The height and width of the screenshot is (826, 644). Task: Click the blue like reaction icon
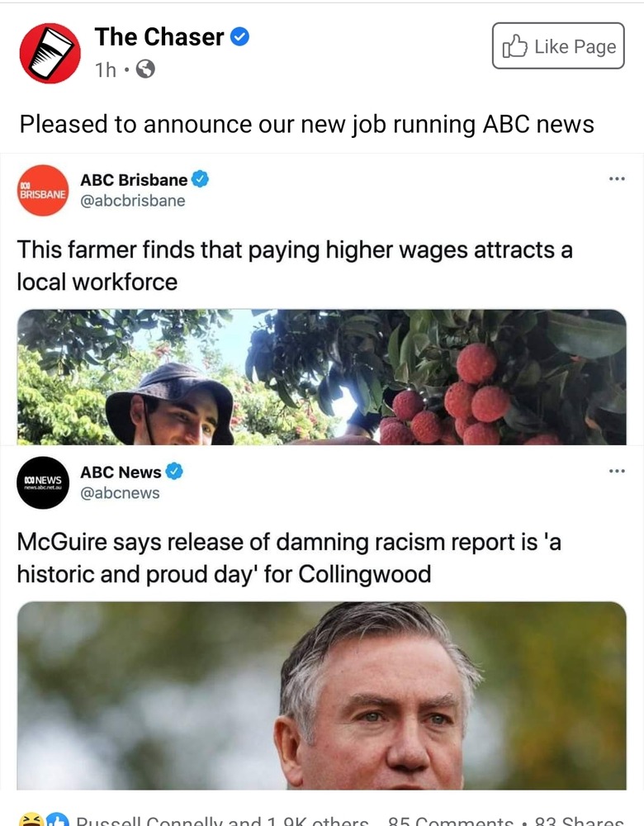58,819
